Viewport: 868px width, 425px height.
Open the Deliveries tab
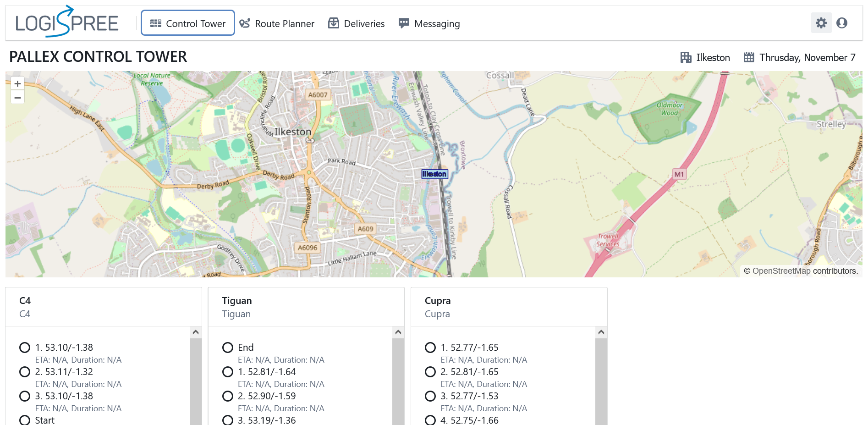(x=357, y=23)
